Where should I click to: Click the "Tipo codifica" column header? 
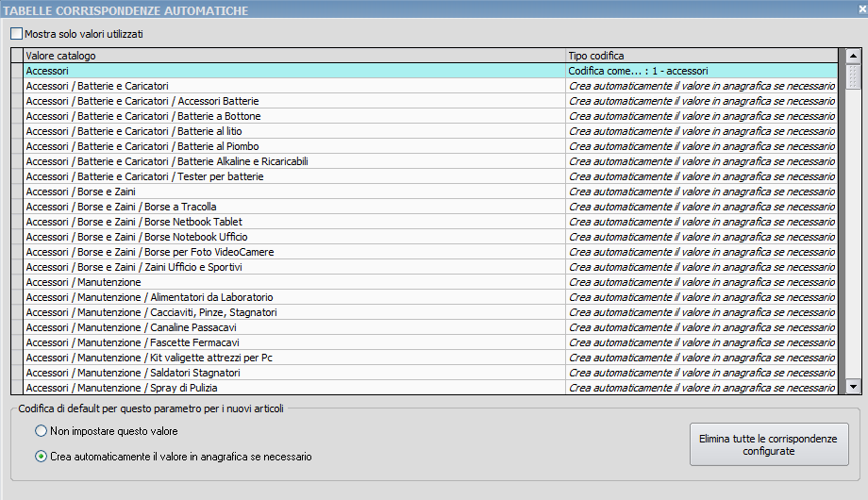(701, 56)
